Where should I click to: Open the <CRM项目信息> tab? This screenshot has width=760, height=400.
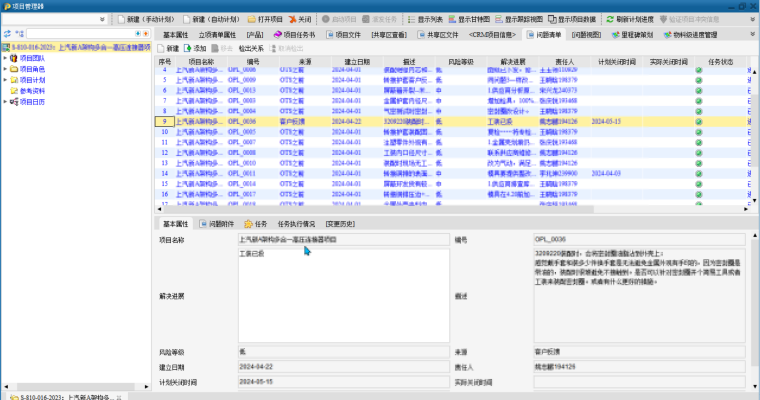[492, 35]
